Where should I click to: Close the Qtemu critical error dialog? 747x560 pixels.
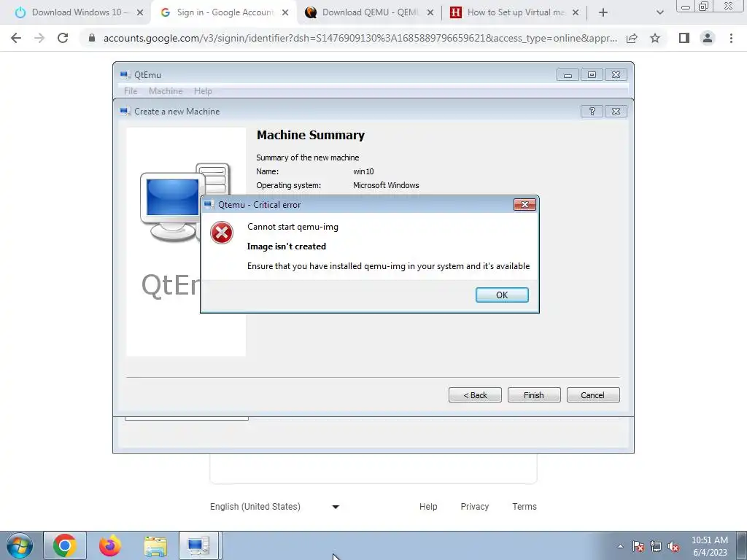point(525,204)
